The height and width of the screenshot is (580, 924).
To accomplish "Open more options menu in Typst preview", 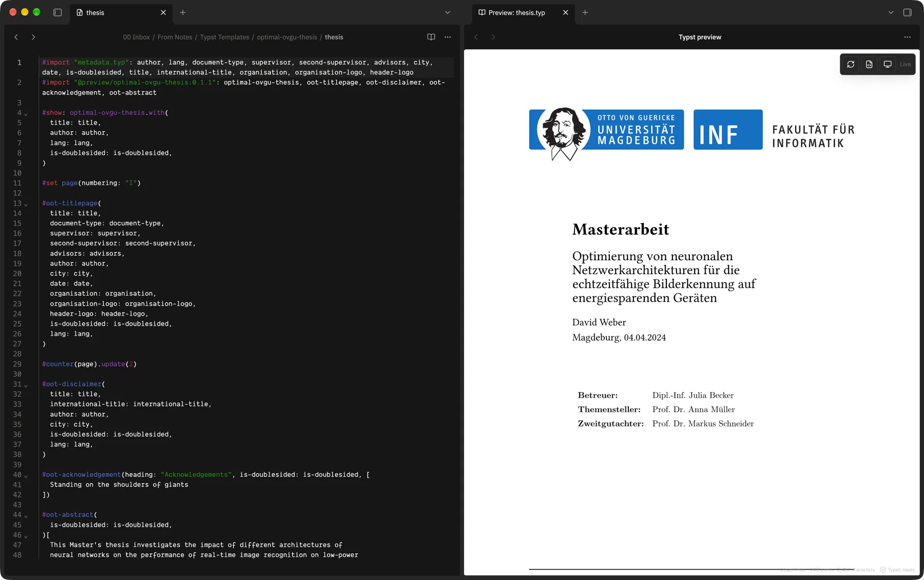I will click(x=907, y=37).
